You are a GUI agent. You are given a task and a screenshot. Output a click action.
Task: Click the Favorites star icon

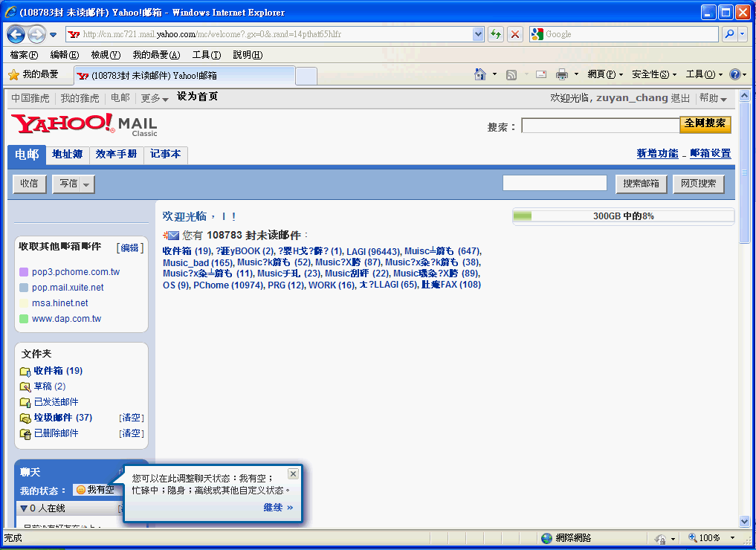click(x=13, y=75)
